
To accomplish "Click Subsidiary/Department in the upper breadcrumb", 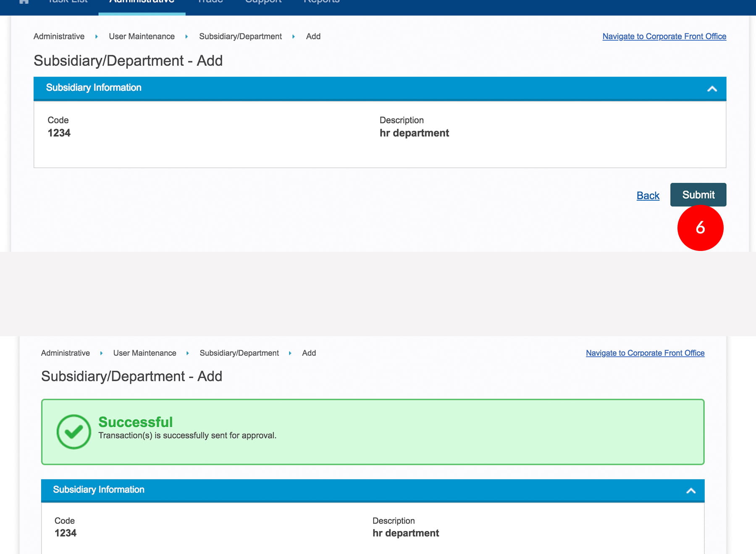I will [x=240, y=37].
